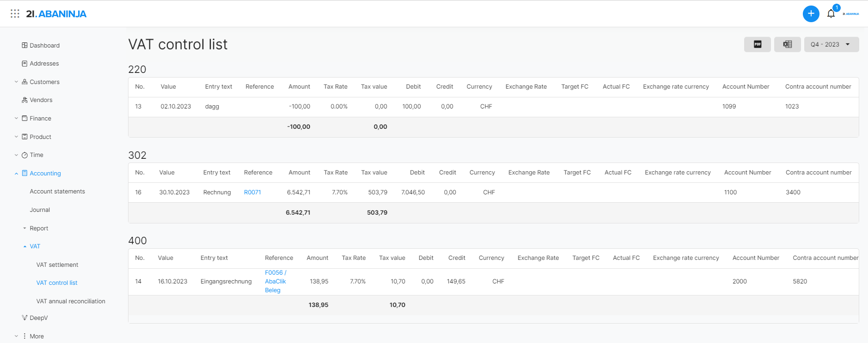The height and width of the screenshot is (343, 868).
Task: Click the Vendors icon in sidebar
Action: (x=24, y=100)
